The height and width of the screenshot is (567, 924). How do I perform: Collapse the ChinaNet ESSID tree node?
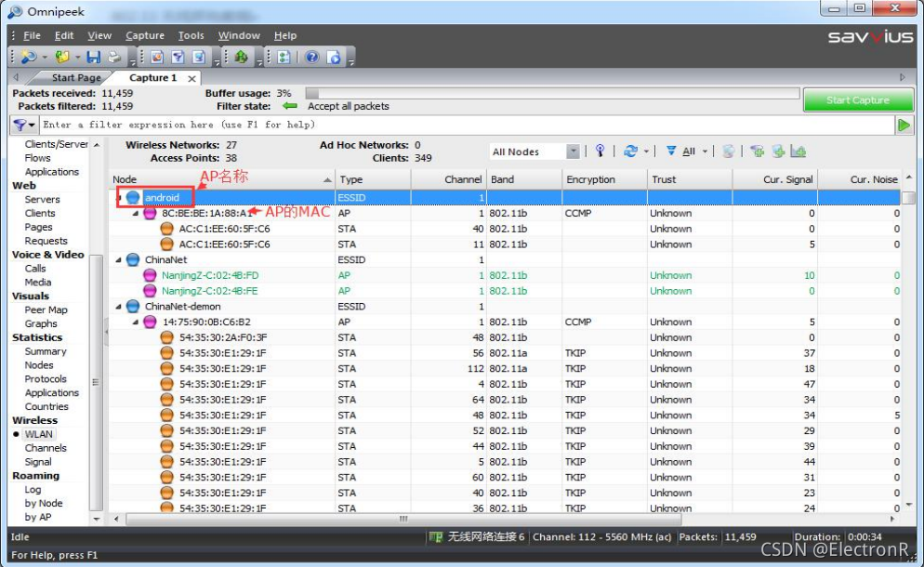118,260
